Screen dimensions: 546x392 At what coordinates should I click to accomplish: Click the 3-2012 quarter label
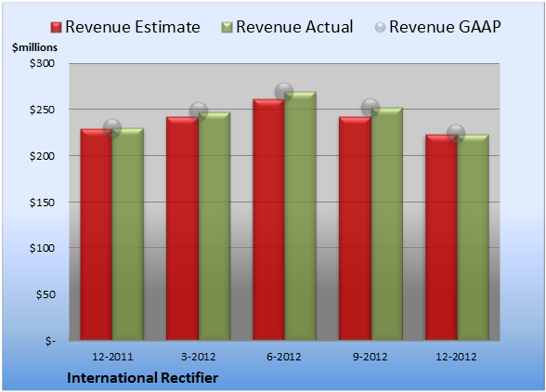tap(199, 357)
